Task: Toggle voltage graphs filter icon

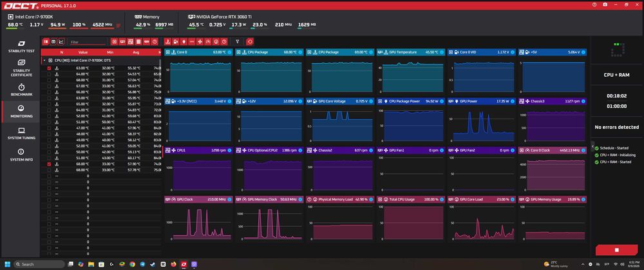Action: point(175,41)
